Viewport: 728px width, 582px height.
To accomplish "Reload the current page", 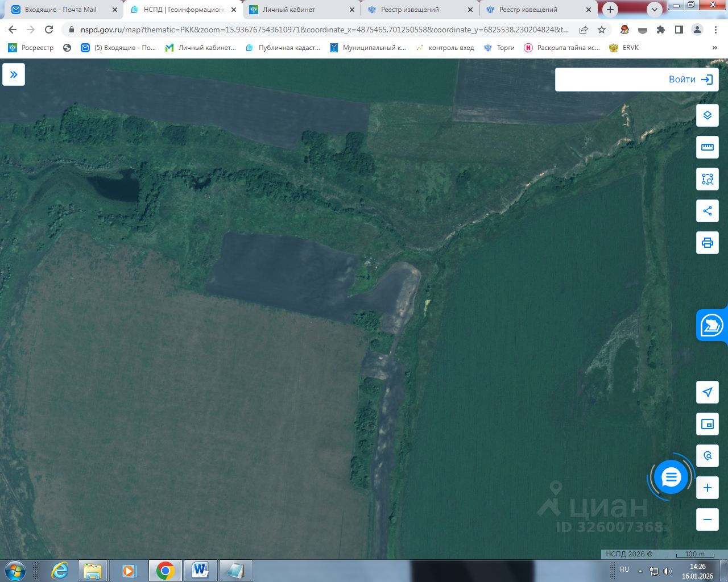I will pyautogui.click(x=49, y=30).
